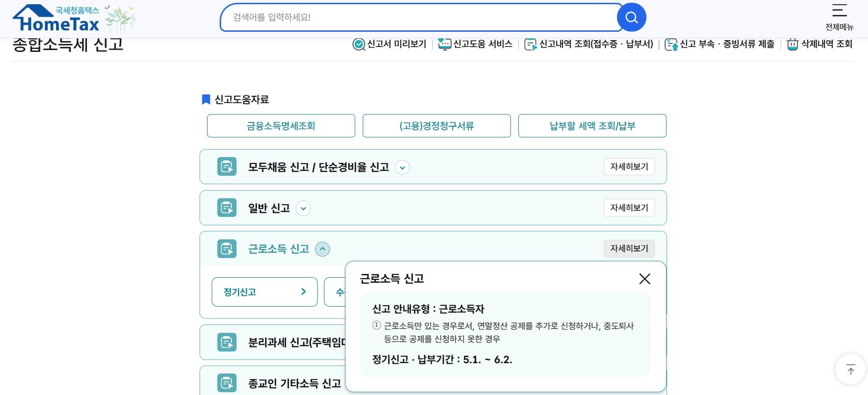Click the 납부할 세액 조회/납부 button

pyautogui.click(x=592, y=126)
